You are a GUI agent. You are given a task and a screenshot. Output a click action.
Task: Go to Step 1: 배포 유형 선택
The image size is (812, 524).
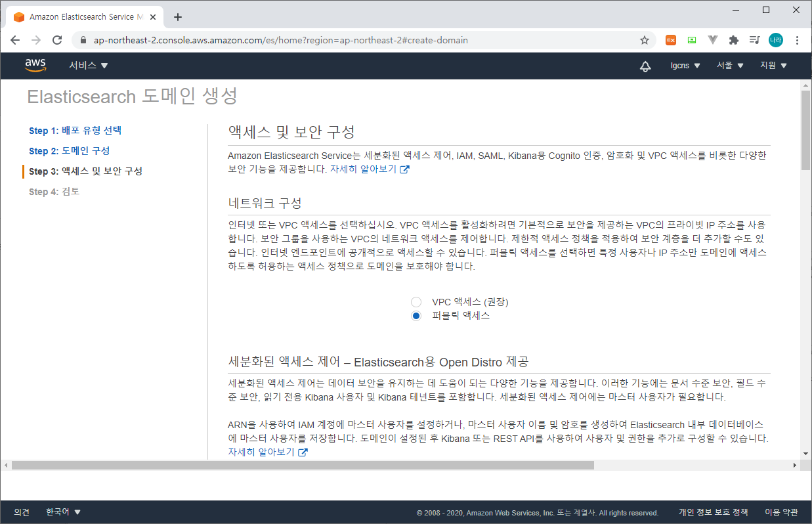[x=75, y=131]
